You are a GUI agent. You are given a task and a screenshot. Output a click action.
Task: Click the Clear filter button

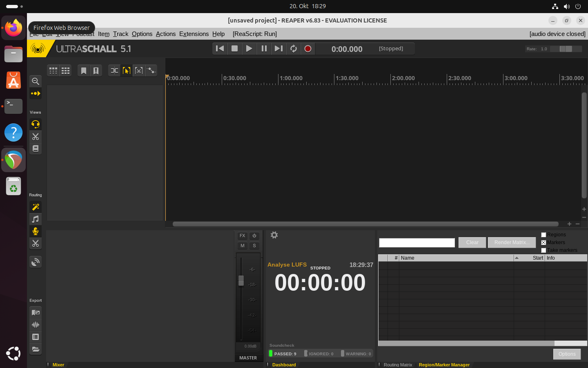(472, 242)
